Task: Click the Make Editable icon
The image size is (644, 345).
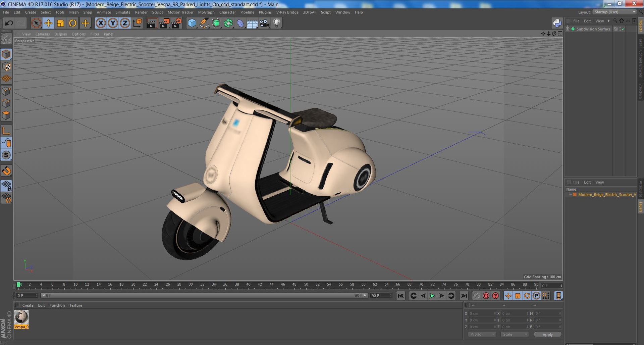Action: 6,39
